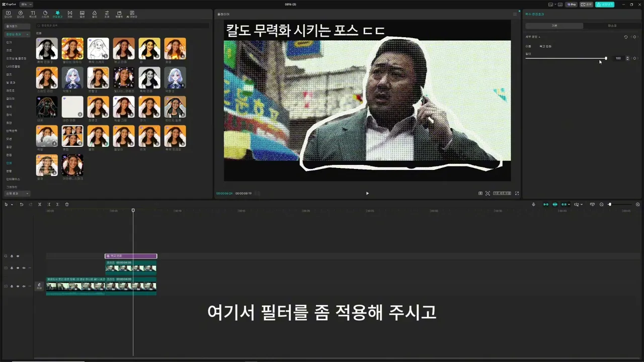Open more options on bottom main track
Viewport: 644px width, 362px height.
point(30,286)
